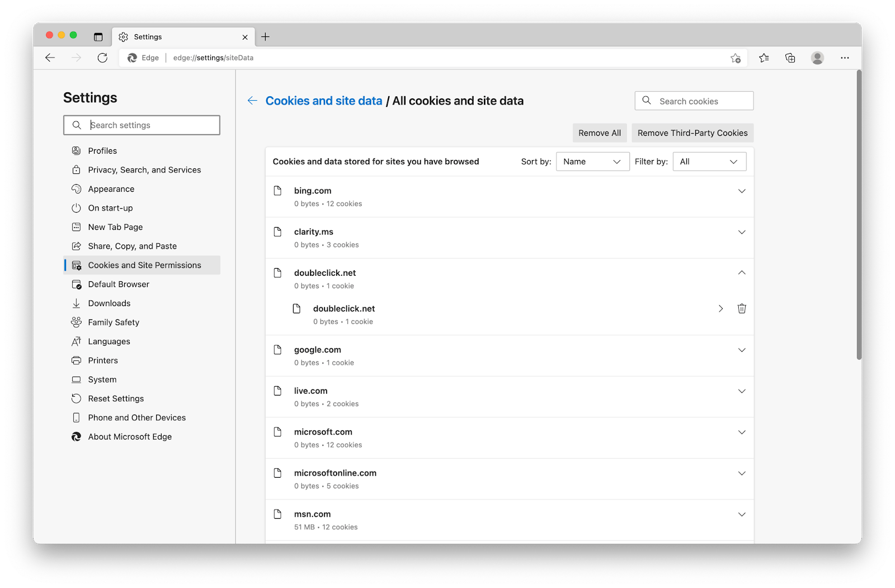This screenshot has width=895, height=588.
Task: Expand the clarity.ms entry chevron
Action: tap(742, 232)
